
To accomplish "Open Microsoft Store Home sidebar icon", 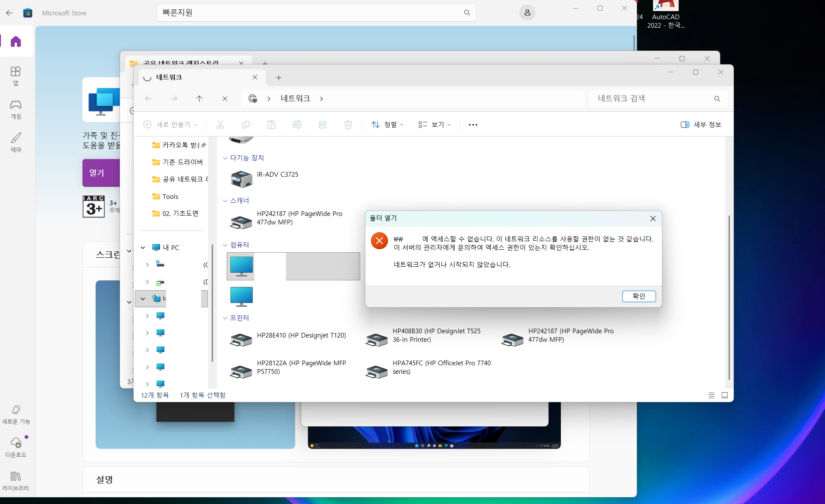I will [x=16, y=41].
